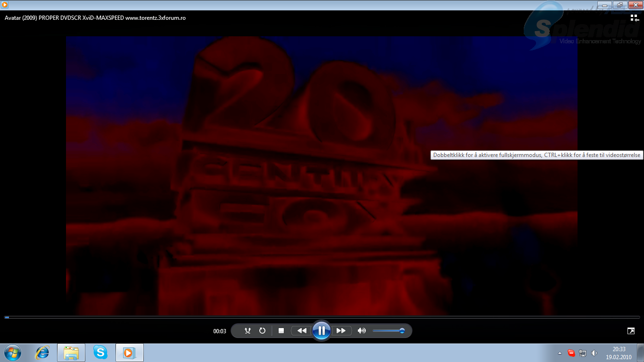
Task: Open the Windows Start menu
Action: (12, 353)
